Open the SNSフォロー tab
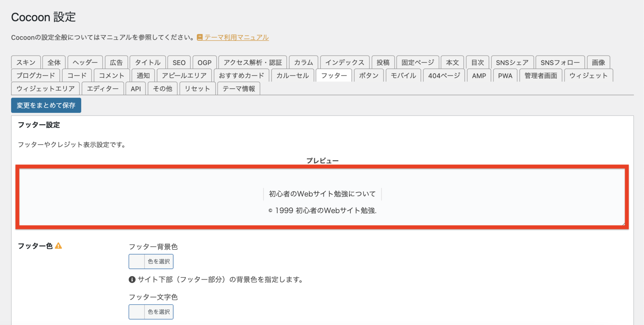The image size is (644, 325). (560, 62)
